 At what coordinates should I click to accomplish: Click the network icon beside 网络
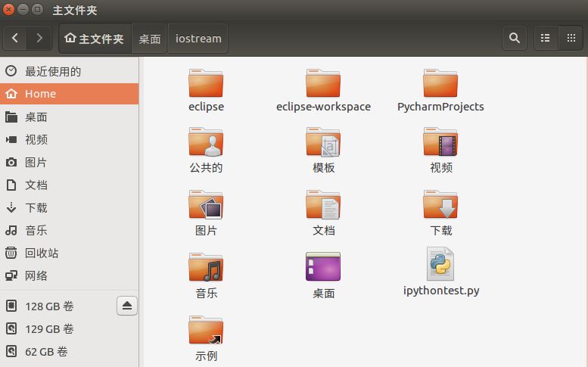tap(11, 276)
